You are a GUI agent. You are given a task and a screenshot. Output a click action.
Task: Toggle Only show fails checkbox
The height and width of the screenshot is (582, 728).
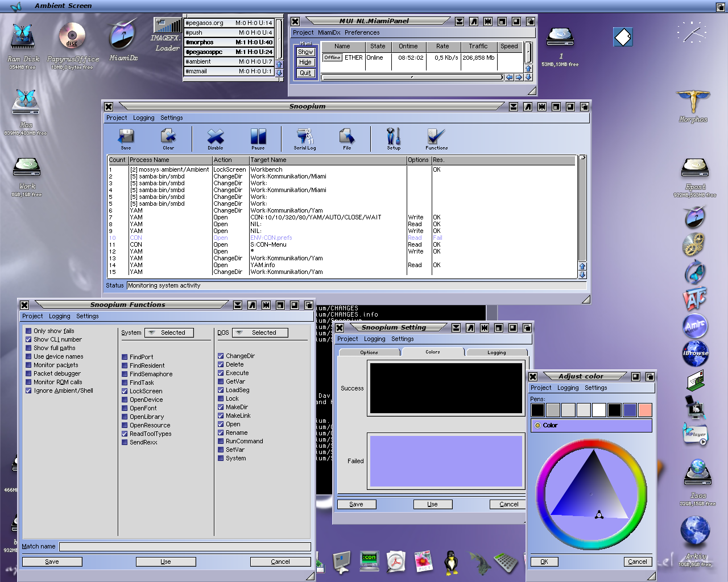point(28,331)
